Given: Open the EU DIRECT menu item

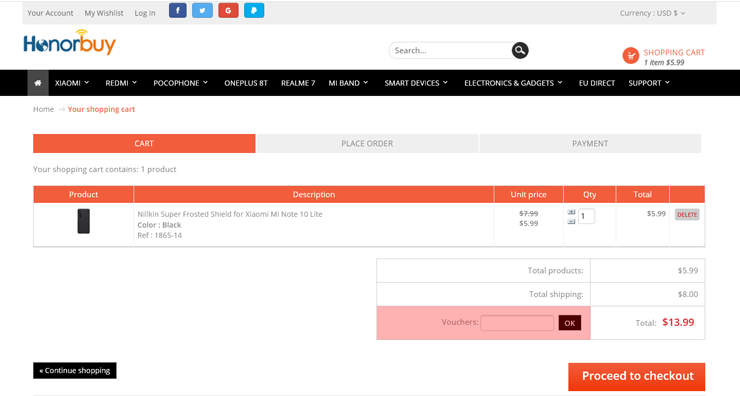Looking at the screenshot, I should coord(597,83).
